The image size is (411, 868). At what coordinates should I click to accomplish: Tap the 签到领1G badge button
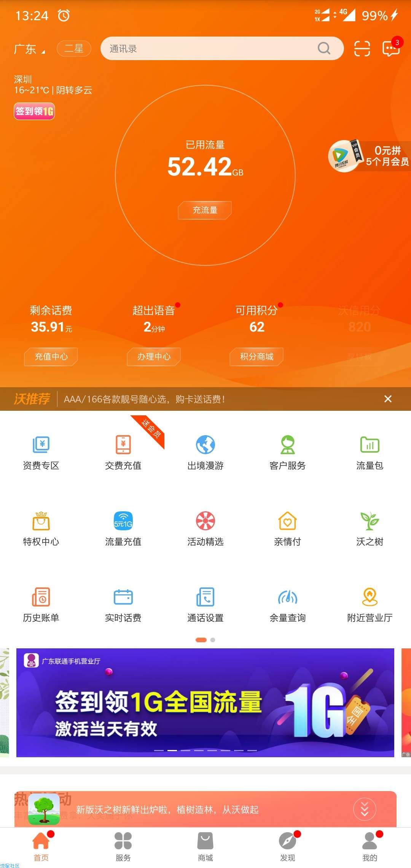tap(34, 111)
